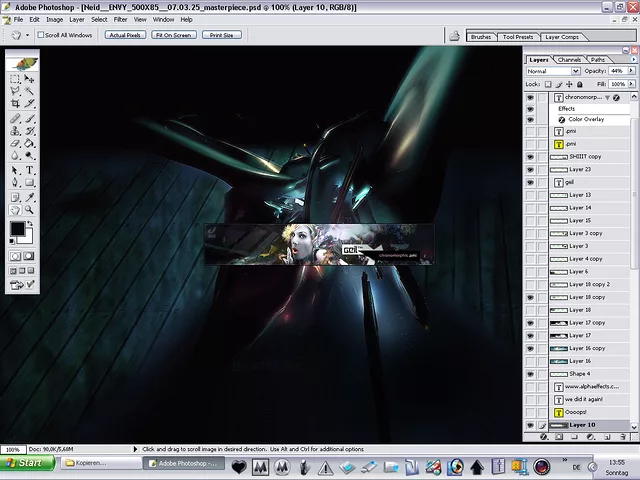
Task: Select the Shape tool
Action: (x=29, y=182)
